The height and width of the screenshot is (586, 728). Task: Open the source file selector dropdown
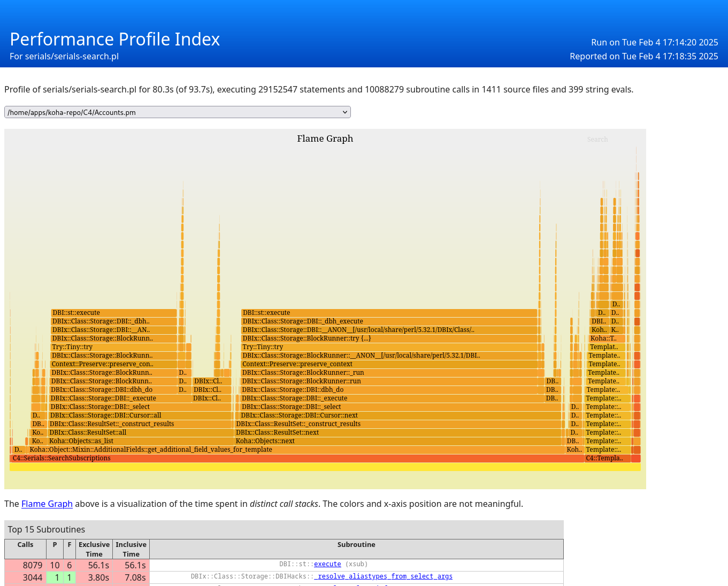pos(177,112)
